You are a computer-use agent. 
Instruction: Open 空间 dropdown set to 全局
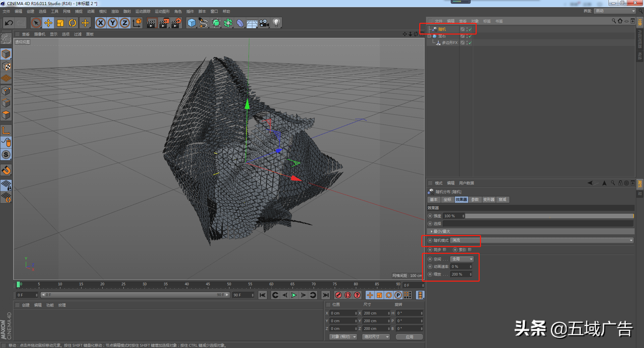[462, 259]
